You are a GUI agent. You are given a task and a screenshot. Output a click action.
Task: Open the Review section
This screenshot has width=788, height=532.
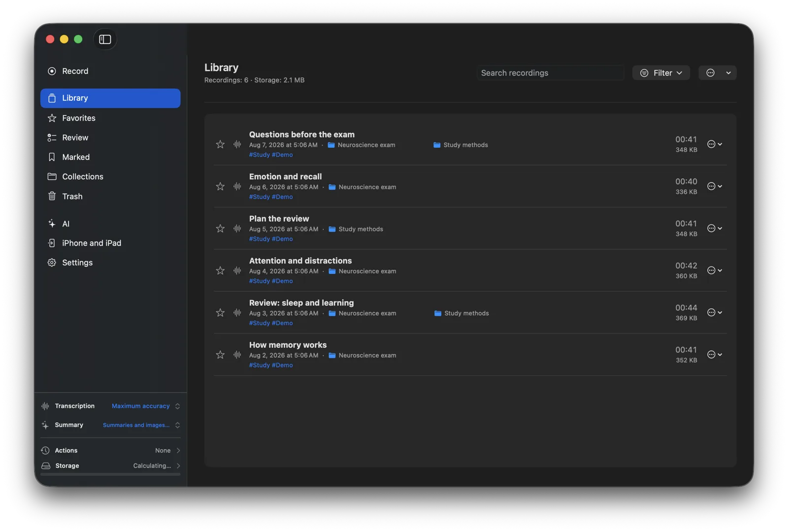110,138
